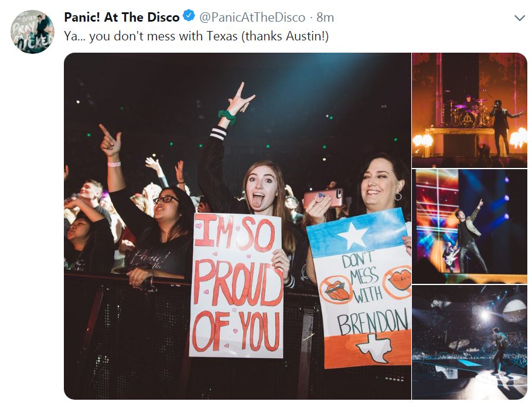Click the drum kit in stage photo
This screenshot has width=532, height=405.
click(x=467, y=113)
